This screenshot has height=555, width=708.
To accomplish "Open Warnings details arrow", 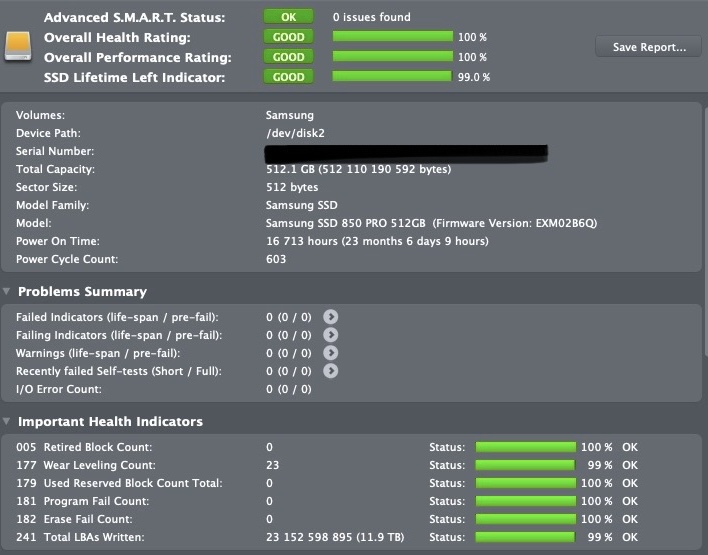I will pos(331,353).
